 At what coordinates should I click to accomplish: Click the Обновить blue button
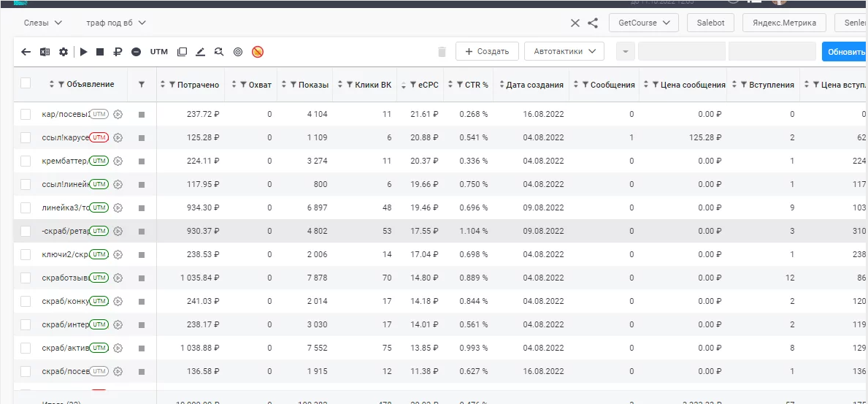click(x=845, y=52)
